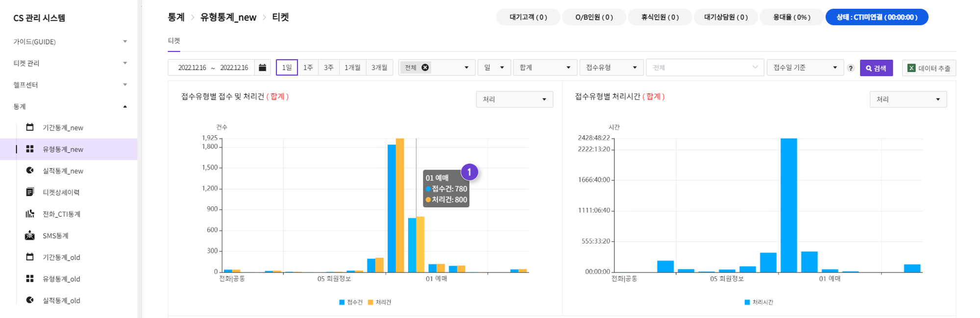Click the question mark help icon
This screenshot has width=980, height=318.
851,68
